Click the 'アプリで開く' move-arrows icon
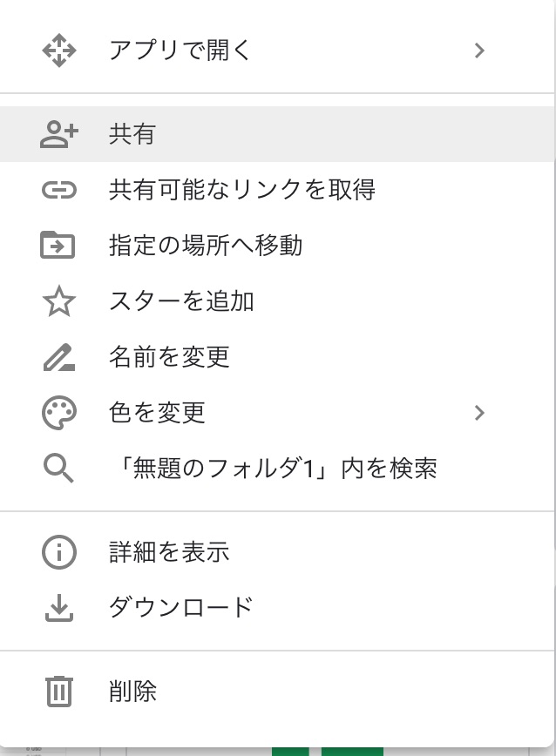The height and width of the screenshot is (756, 556). (58, 51)
